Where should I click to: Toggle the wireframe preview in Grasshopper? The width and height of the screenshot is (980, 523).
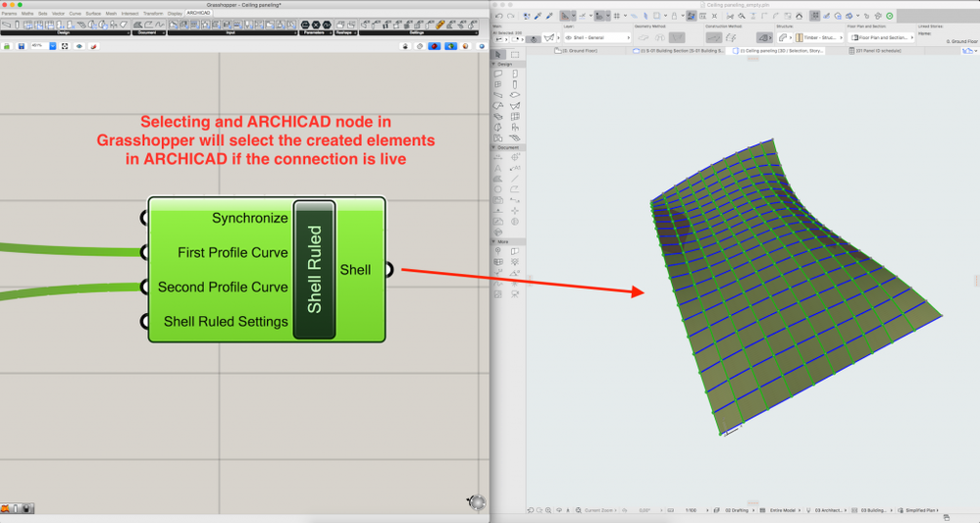pyautogui.click(x=420, y=46)
